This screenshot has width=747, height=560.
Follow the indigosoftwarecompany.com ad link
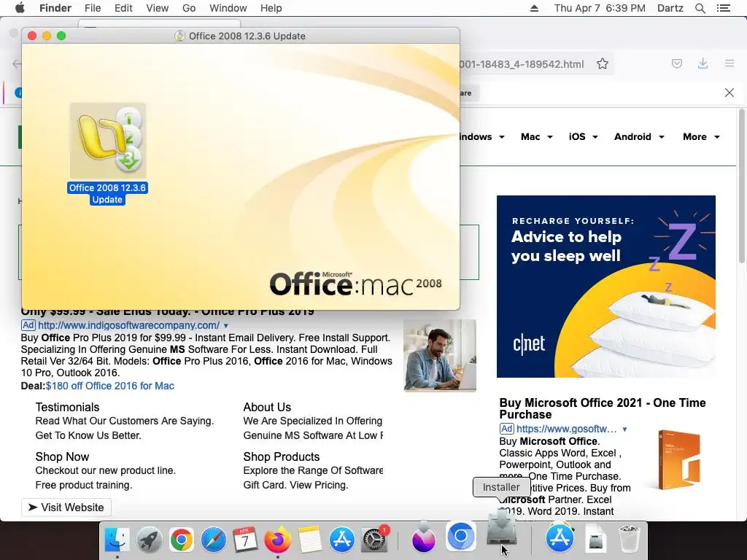click(128, 325)
